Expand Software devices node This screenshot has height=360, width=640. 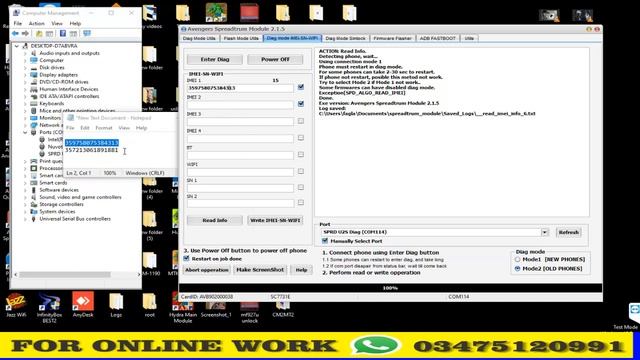(25, 190)
